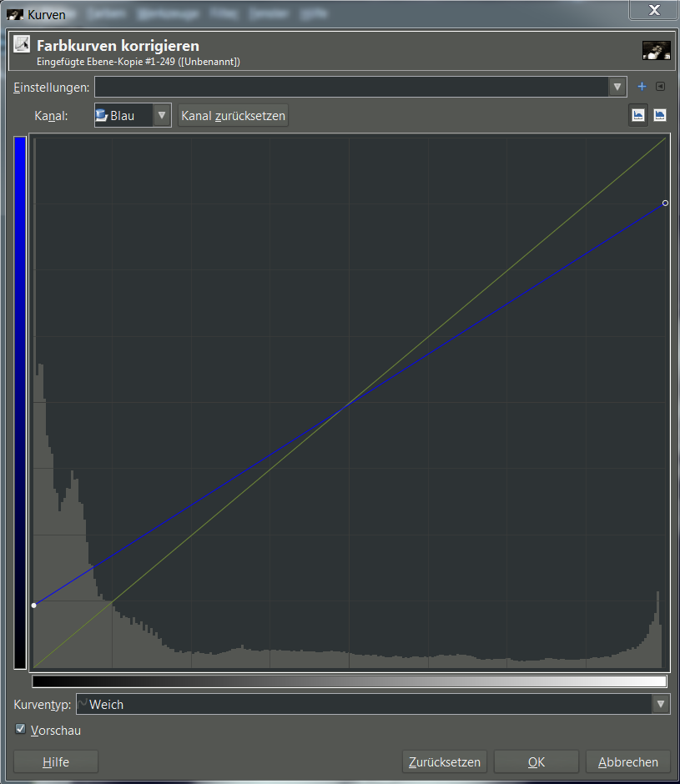Toggle the Vorschau checkbox
The image size is (680, 784).
(x=21, y=729)
